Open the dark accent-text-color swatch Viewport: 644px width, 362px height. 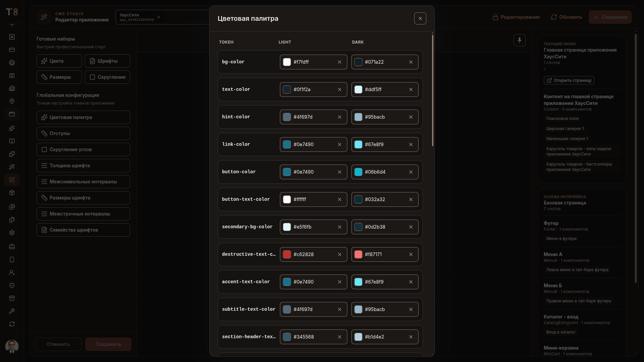pos(358,282)
